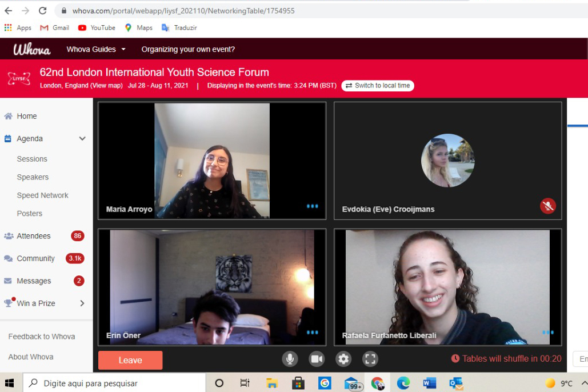Open the Gmail bookmark
The image size is (588, 392).
[55, 28]
